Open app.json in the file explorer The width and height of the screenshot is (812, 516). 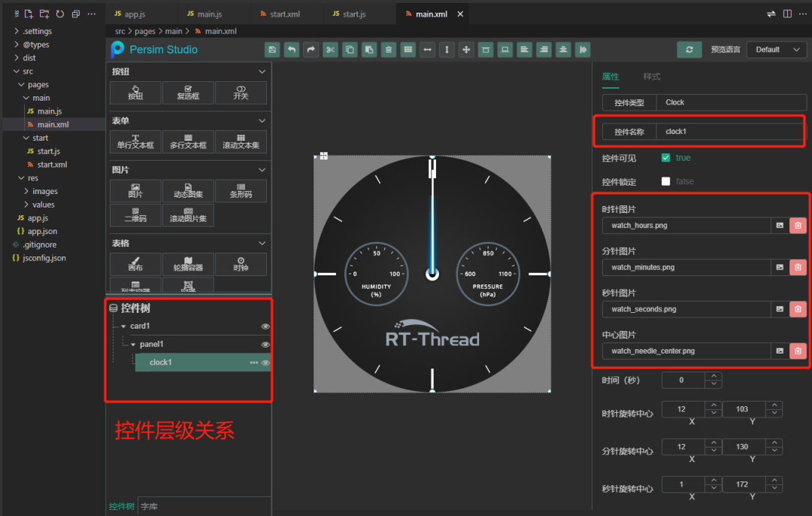(x=42, y=231)
